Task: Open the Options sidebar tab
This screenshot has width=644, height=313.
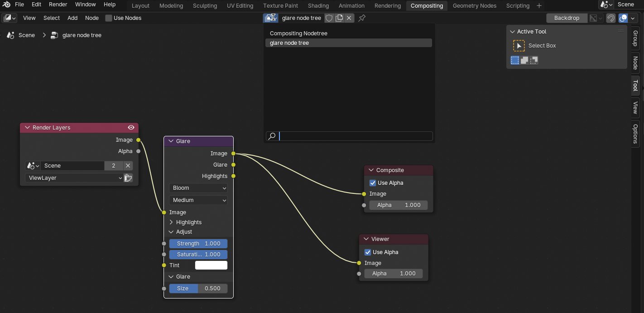Action: point(635,134)
